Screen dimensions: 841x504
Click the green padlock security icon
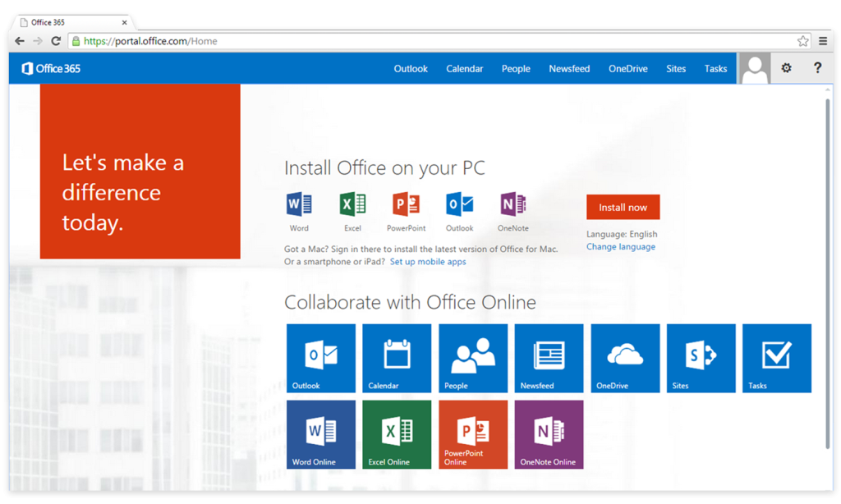(x=76, y=41)
